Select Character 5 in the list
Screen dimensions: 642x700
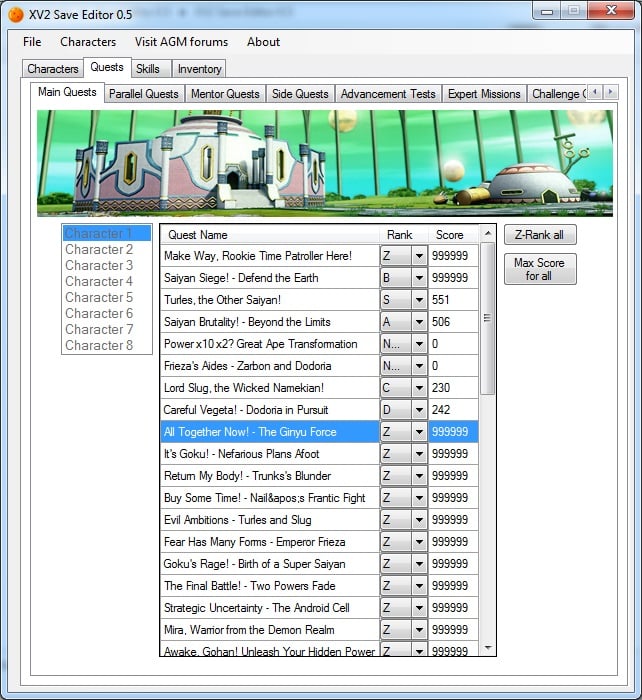point(107,297)
